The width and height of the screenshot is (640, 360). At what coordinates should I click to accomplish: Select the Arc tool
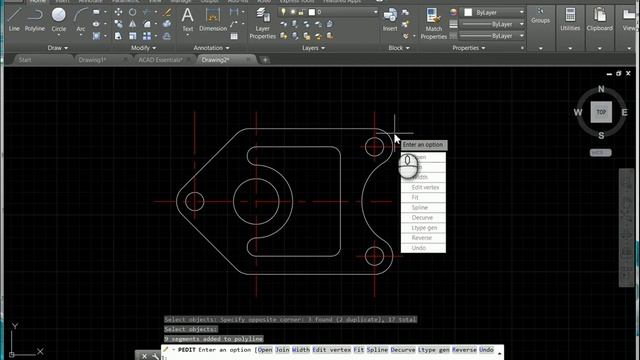(81, 20)
